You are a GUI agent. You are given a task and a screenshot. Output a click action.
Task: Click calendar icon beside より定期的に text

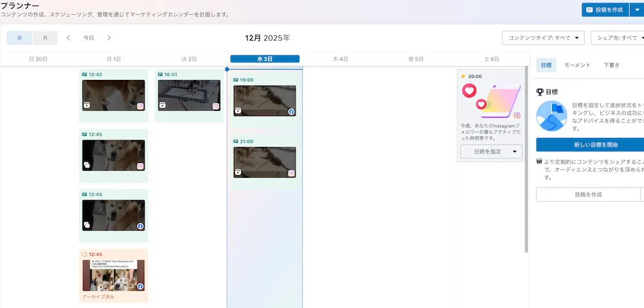click(x=539, y=161)
